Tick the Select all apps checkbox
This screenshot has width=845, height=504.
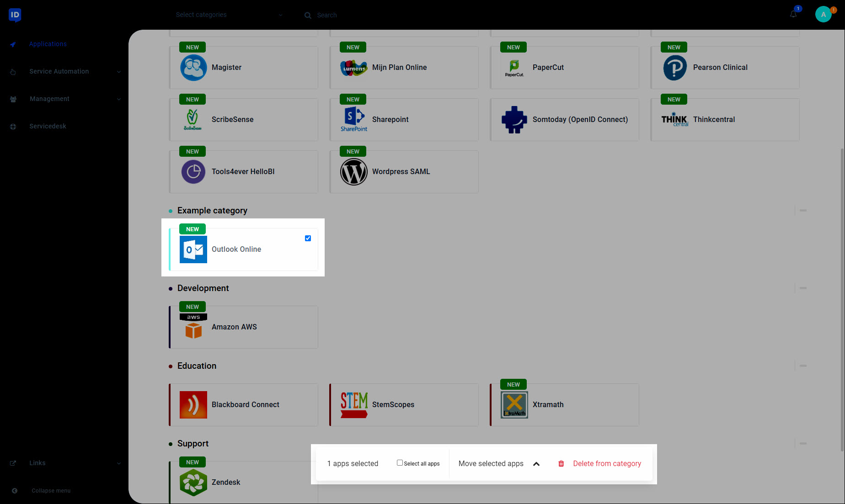click(400, 462)
